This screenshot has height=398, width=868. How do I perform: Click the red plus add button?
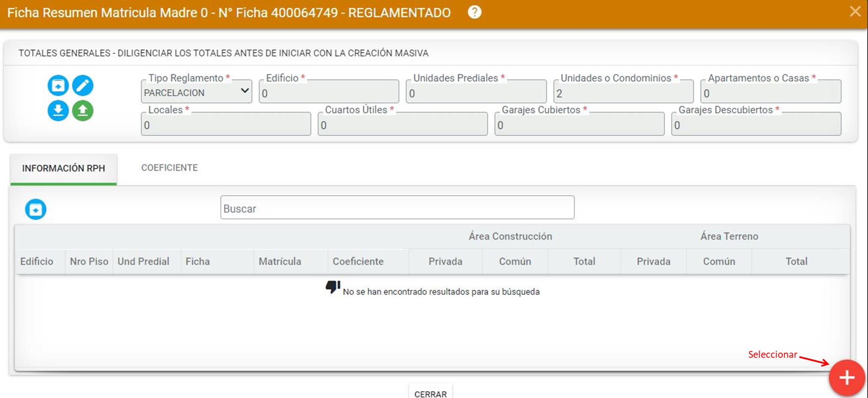[x=847, y=378]
